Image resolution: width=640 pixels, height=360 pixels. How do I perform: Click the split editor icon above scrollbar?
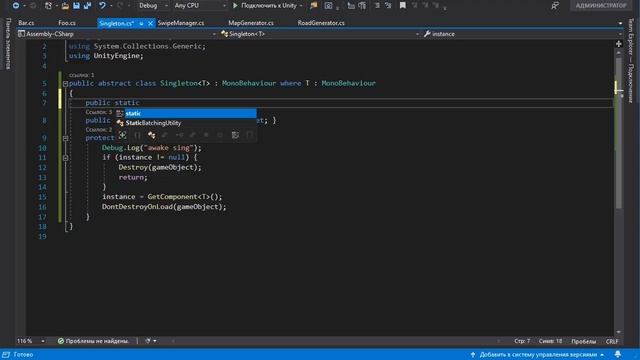point(619,43)
